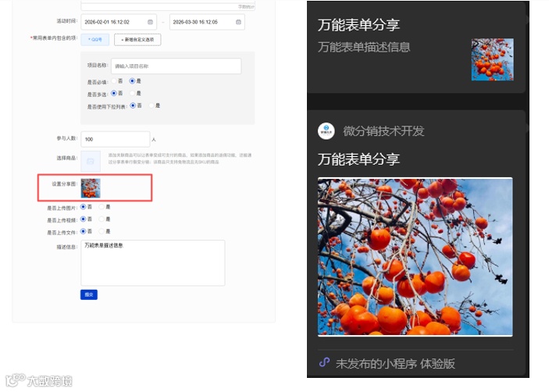
Task: Select 是 for 是否必填
Action: click(x=132, y=81)
